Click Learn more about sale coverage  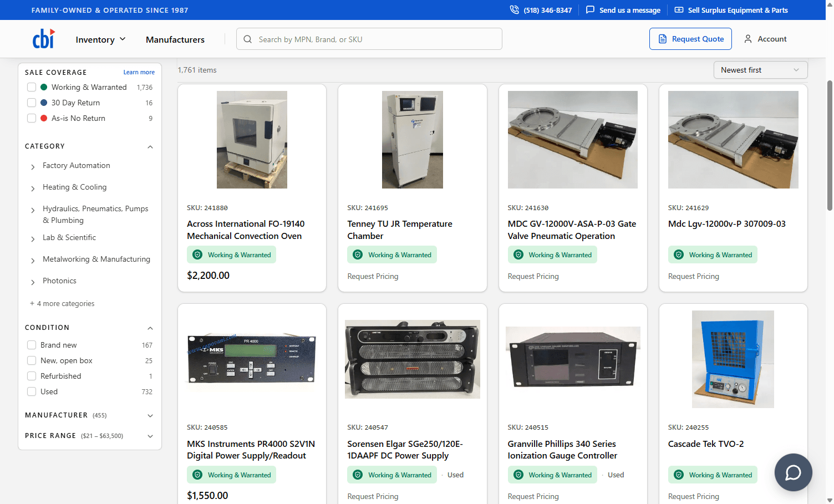(x=139, y=72)
